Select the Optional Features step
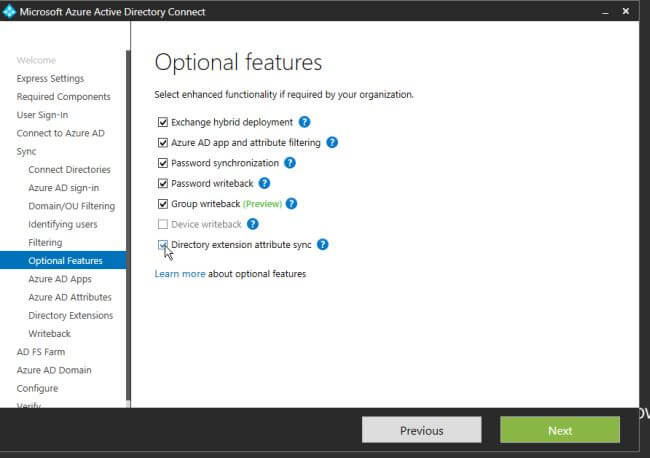The height and width of the screenshot is (458, 650). [63, 260]
